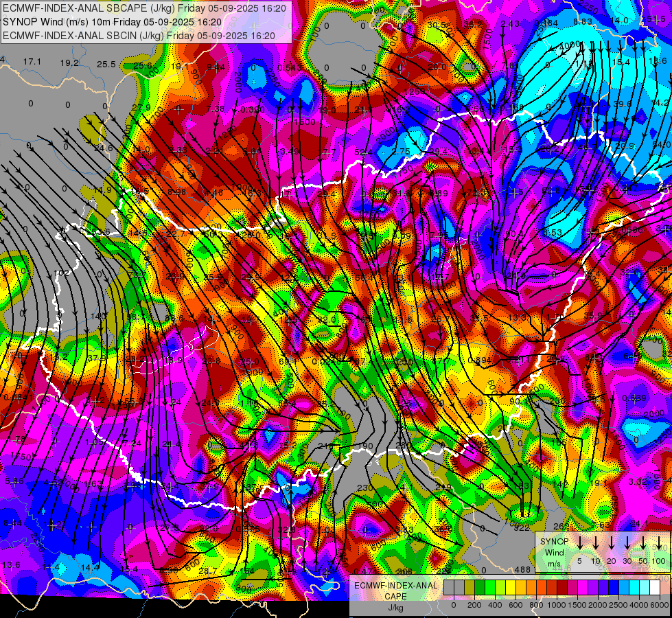Viewport: 672px width, 618px height.
Task: Click the map value '24.1'
Action: (640, 524)
